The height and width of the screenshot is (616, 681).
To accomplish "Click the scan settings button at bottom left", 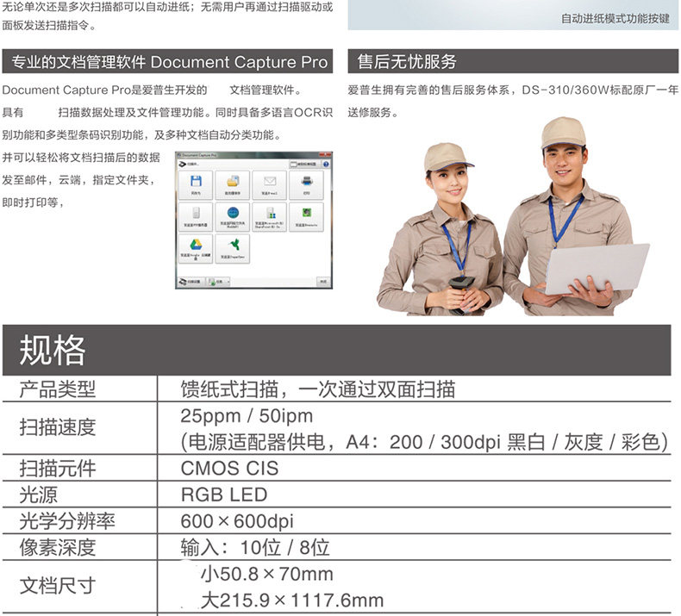I will click(x=191, y=282).
